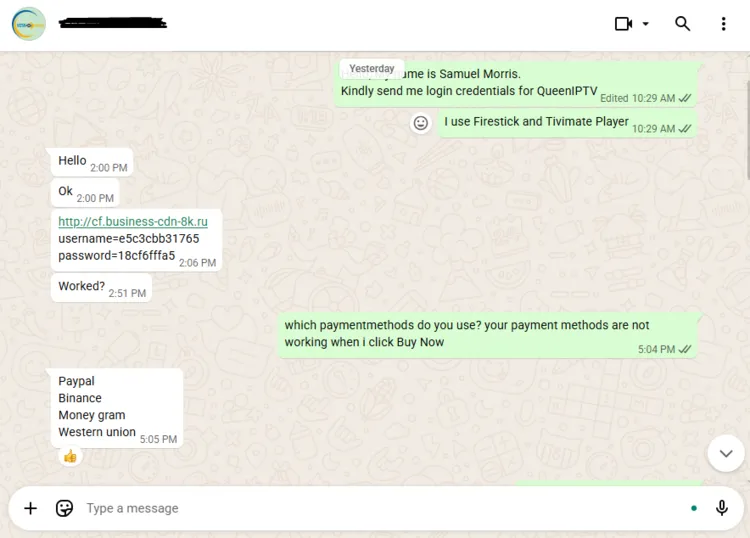This screenshot has height=538, width=750.
Task: Open the cf.business-cdn-8k.ru link
Action: tap(133, 221)
